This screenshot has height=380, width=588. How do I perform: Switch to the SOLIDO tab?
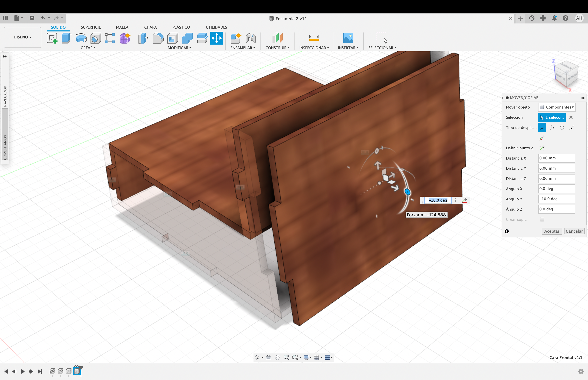[58, 27]
